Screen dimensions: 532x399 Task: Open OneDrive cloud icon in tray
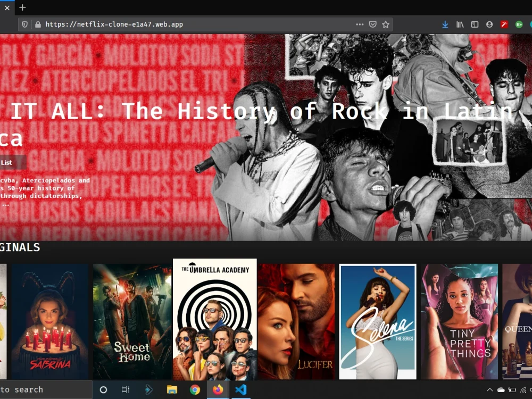pos(501,390)
